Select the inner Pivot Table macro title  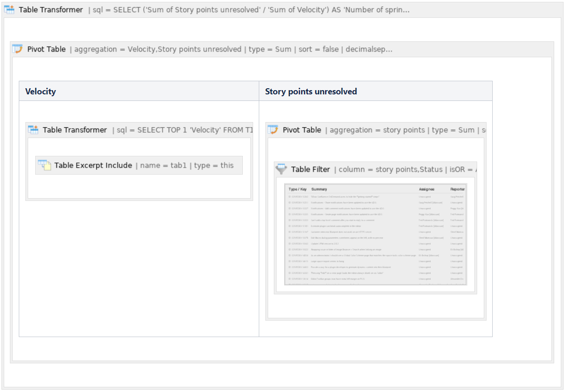point(302,130)
